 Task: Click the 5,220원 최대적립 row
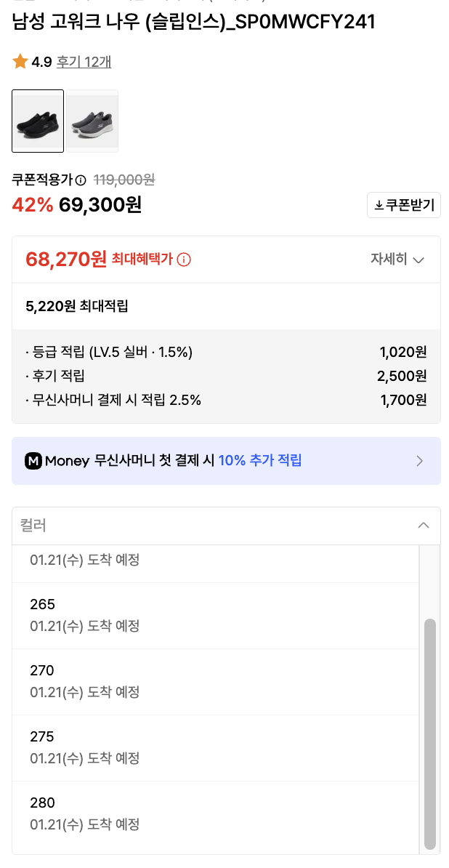pos(77,306)
